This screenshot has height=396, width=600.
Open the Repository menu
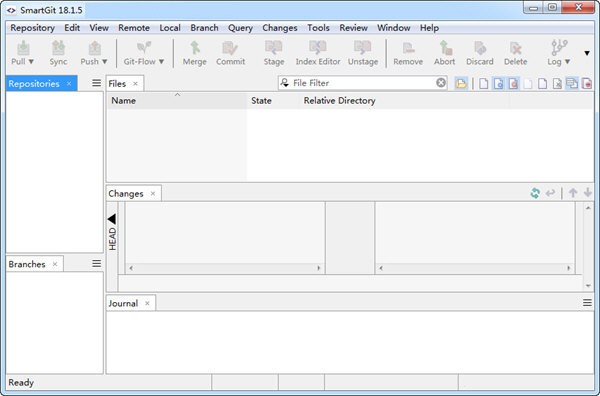pyautogui.click(x=33, y=28)
